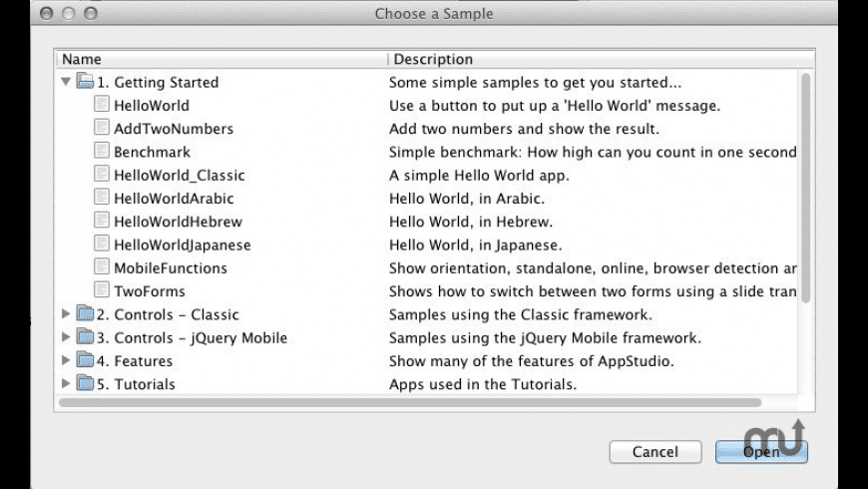Viewport: 868px width, 489px height.
Task: Click the HelloWorld file icon
Action: [102, 105]
